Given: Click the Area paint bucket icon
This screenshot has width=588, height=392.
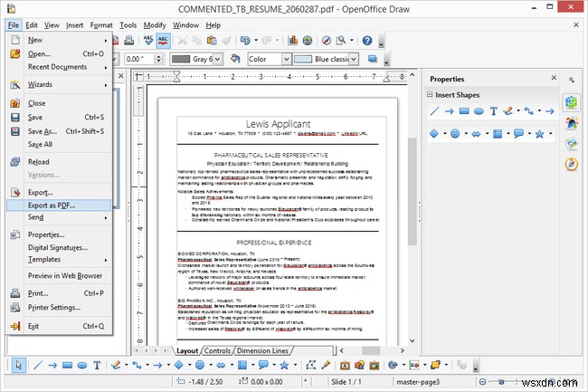Looking at the screenshot, I should point(235,59).
